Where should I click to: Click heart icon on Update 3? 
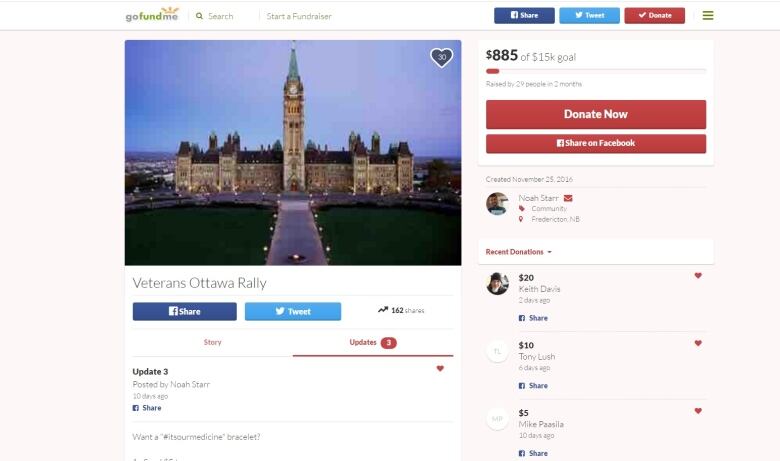point(440,369)
